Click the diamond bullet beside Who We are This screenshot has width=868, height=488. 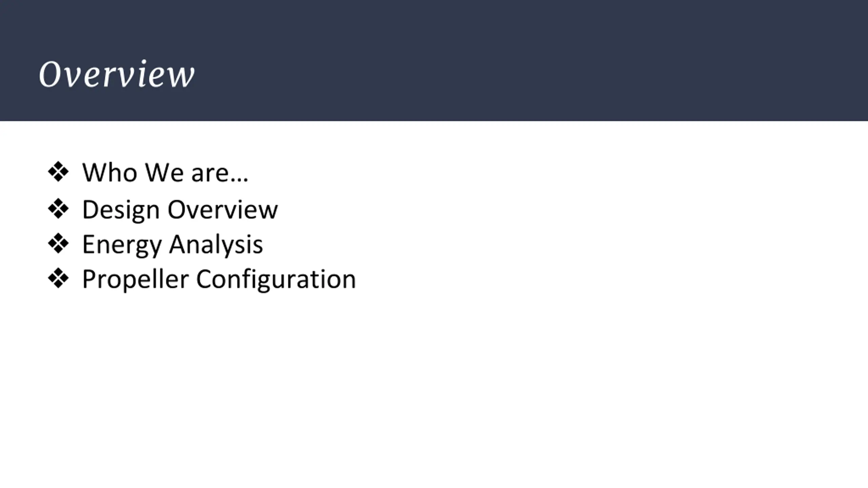click(58, 172)
